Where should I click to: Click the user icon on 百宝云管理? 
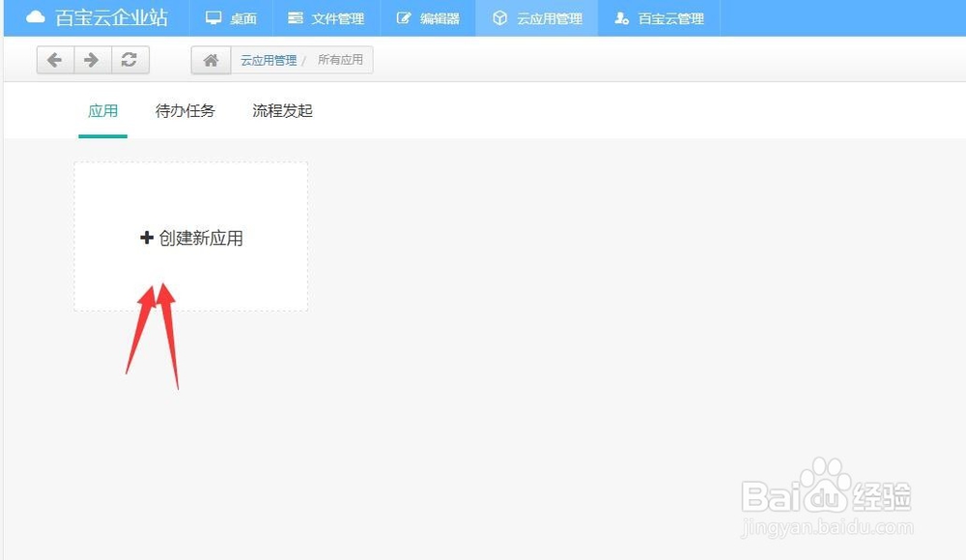pos(623,16)
